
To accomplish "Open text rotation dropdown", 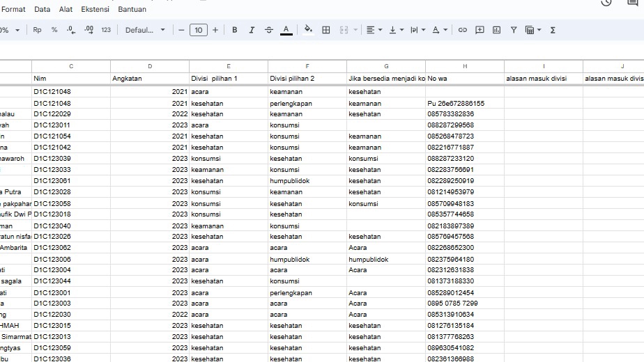I will point(440,30).
